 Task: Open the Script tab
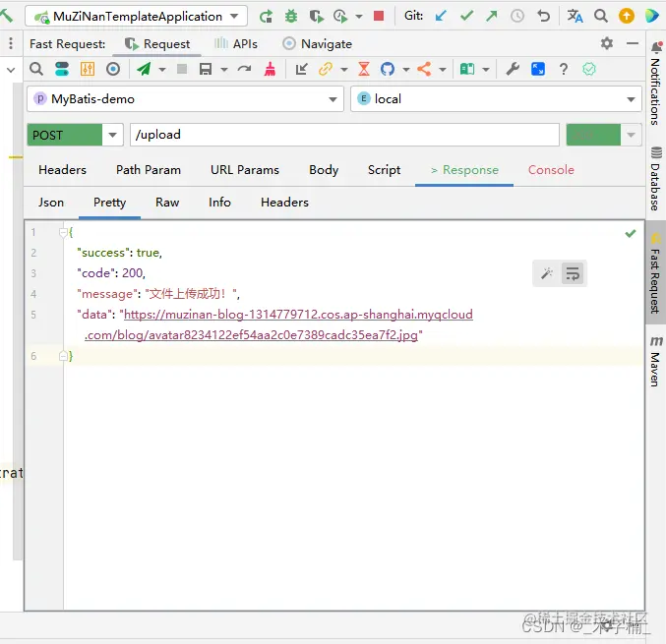384,170
